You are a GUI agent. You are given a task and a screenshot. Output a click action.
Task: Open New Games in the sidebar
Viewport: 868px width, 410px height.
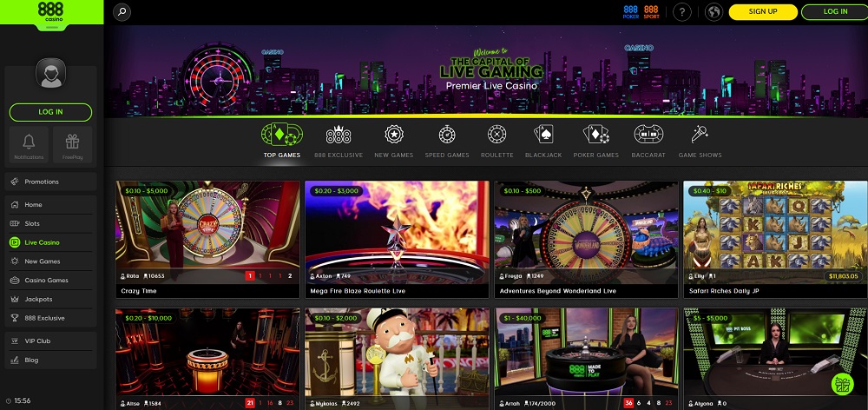point(50,261)
